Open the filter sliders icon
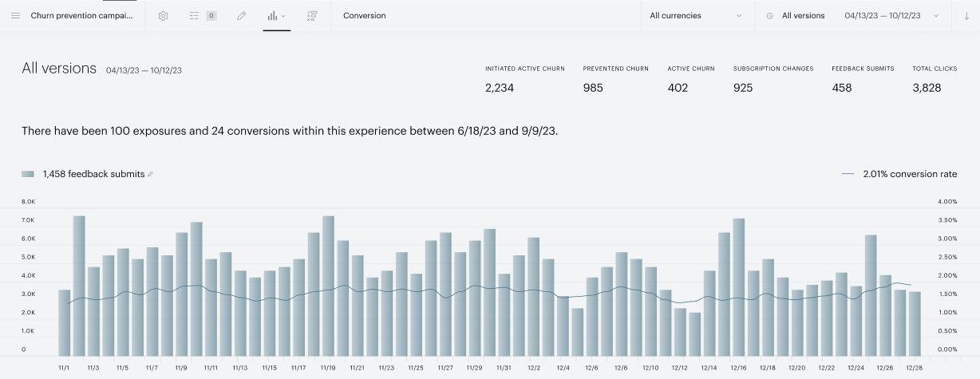 click(195, 16)
